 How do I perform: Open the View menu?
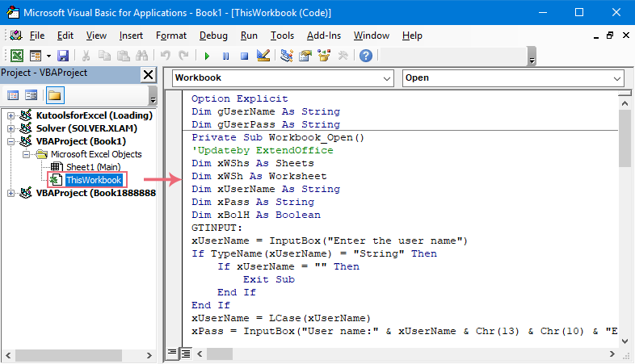pos(96,36)
